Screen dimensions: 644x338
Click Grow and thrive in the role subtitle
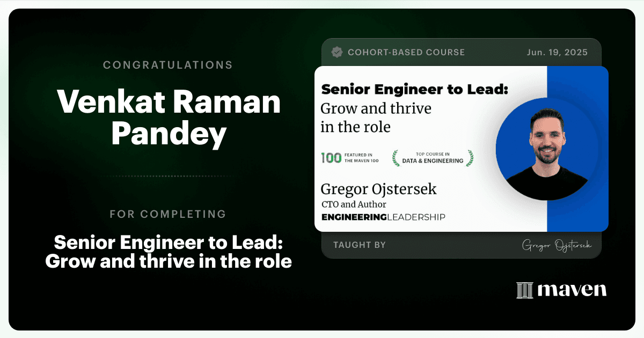pyautogui.click(x=376, y=117)
